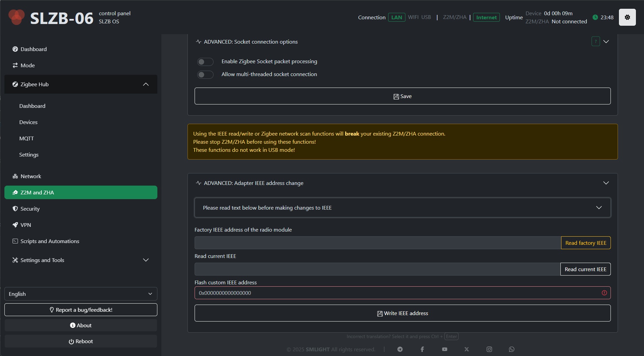Click the Flash custom IEEE address field
The width and height of the screenshot is (644, 356).
[396, 293]
